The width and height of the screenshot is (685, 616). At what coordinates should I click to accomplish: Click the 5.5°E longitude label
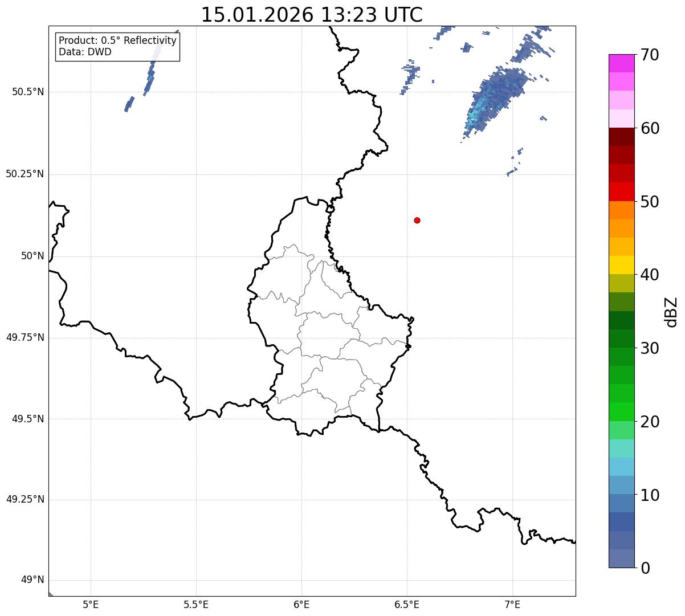pos(196,604)
